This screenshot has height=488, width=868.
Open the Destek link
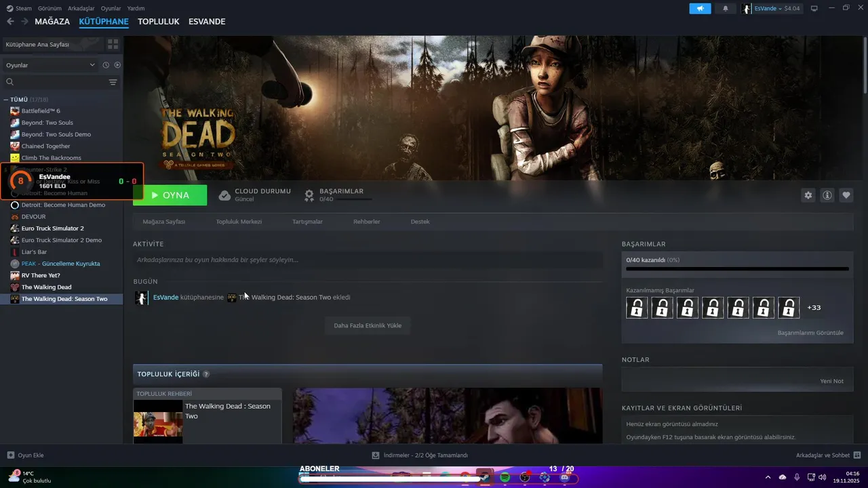click(x=420, y=222)
